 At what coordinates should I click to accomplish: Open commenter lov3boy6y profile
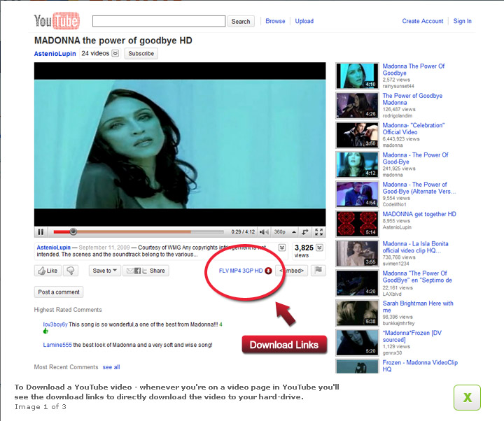pyautogui.click(x=55, y=324)
